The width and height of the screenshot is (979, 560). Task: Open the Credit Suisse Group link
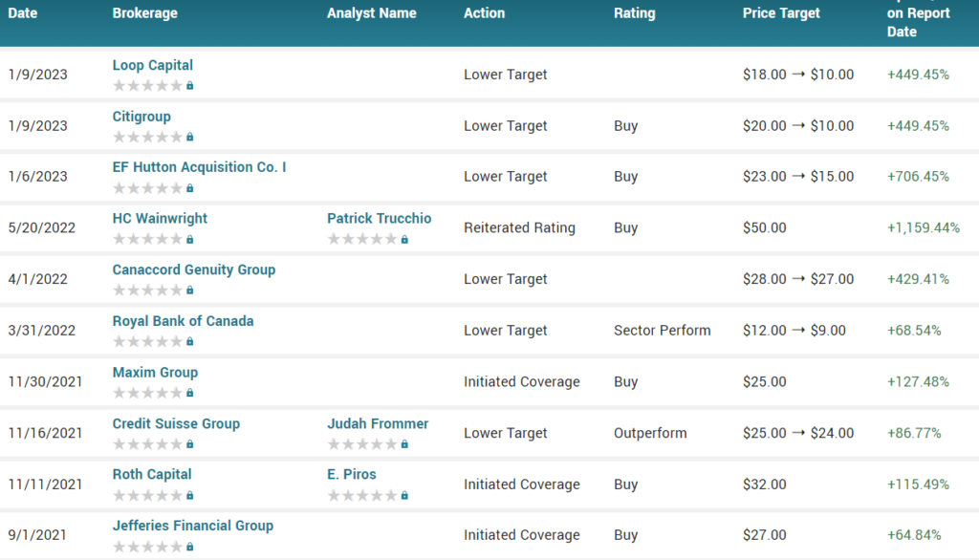[176, 424]
